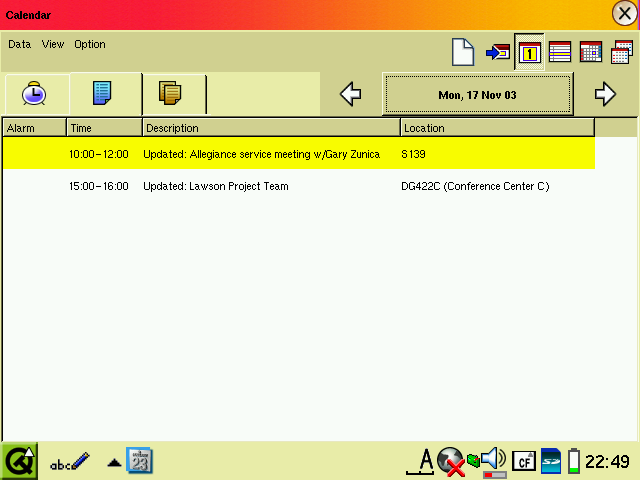640x480 pixels.
Task: Go to previous day with left arrow
Action: [x=350, y=94]
